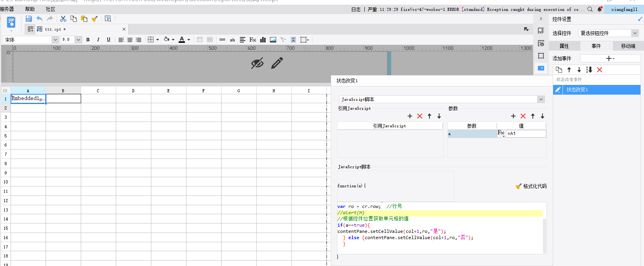
Task: Move parameter up arrow
Action: click(533, 116)
